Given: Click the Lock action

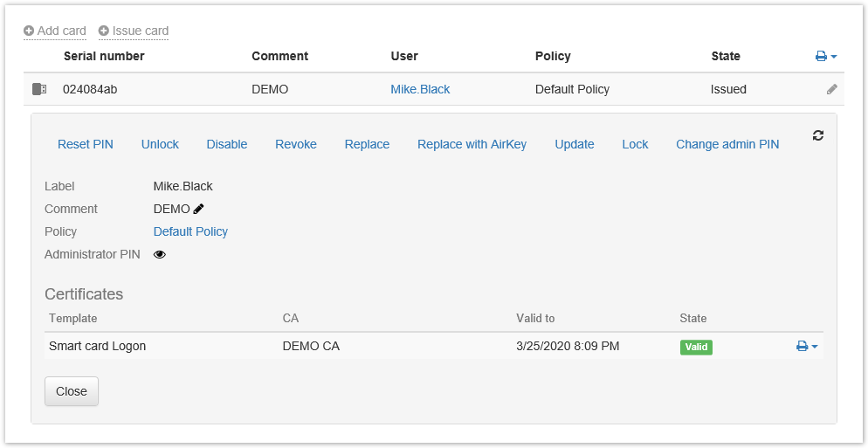Looking at the screenshot, I should click(635, 144).
